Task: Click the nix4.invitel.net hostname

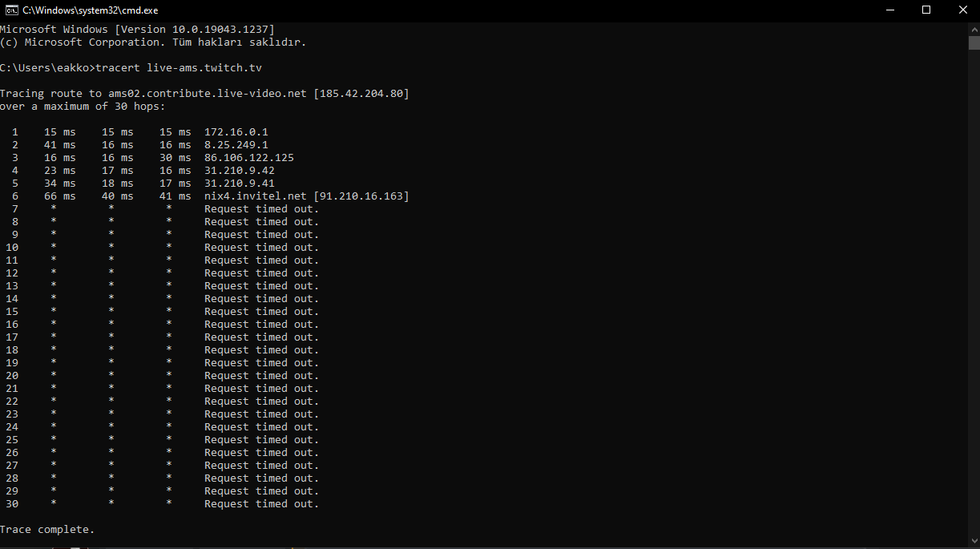Action: 256,196
